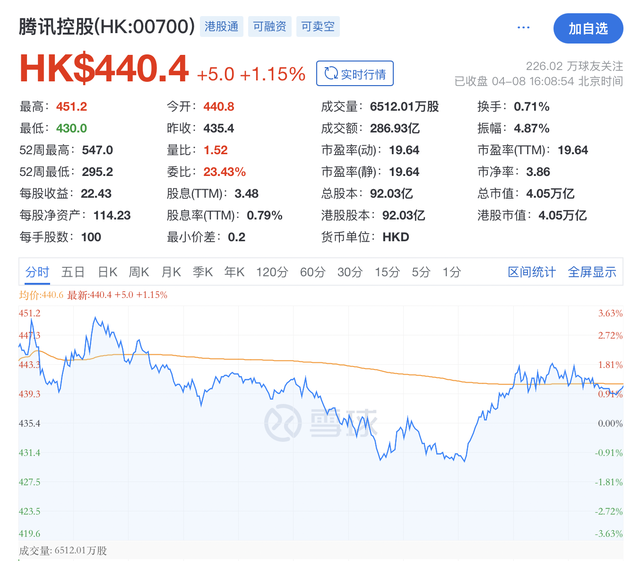Click the 52周最低 value 295.2
The width and height of the screenshot is (640, 561).
(97, 171)
